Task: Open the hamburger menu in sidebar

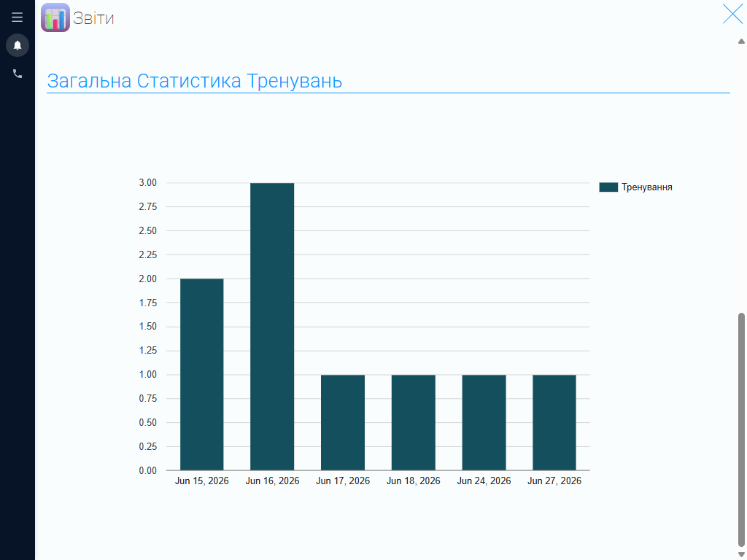Action: pos(18,17)
